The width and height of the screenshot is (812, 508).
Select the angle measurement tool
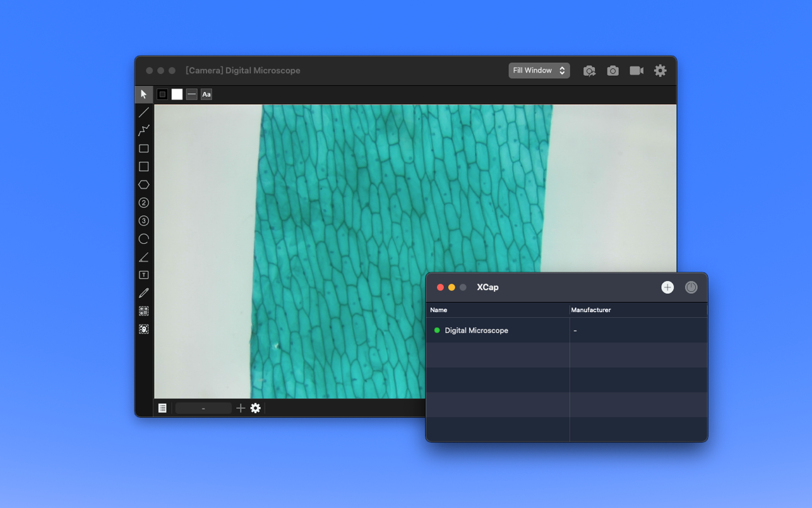[x=144, y=257]
